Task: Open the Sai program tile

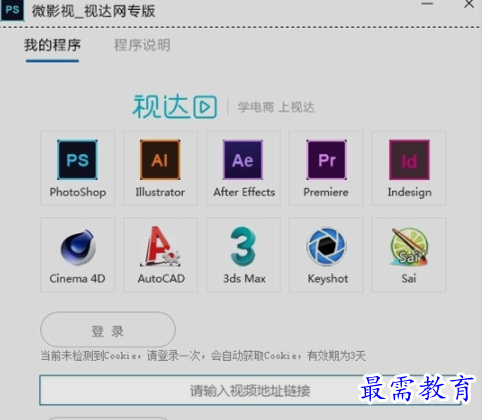Action: 409,255
